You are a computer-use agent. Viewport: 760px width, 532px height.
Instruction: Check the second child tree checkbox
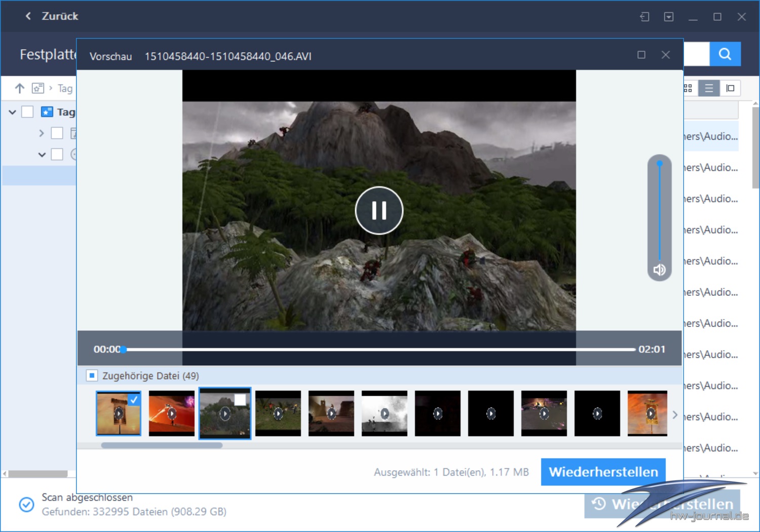57,154
